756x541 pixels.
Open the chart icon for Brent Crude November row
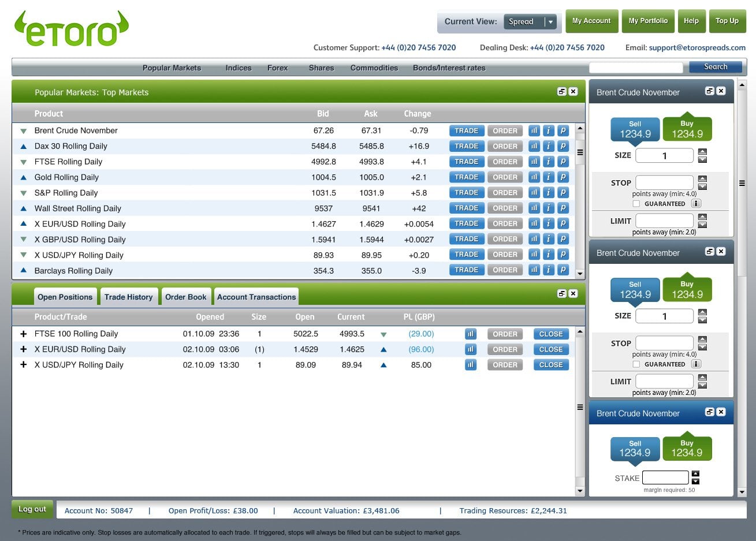[x=534, y=130]
